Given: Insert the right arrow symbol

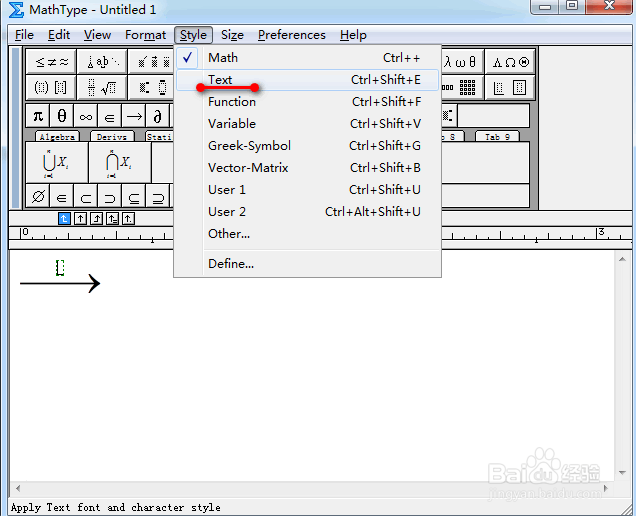Looking at the screenshot, I should (x=134, y=116).
